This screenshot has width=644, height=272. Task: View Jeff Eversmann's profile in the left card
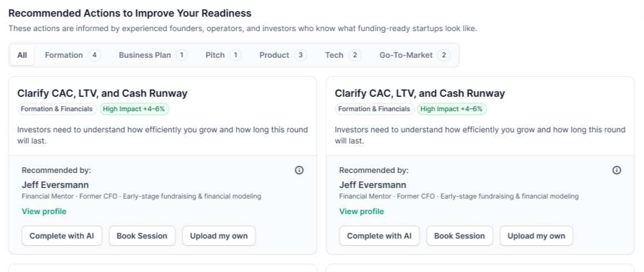[44, 211]
